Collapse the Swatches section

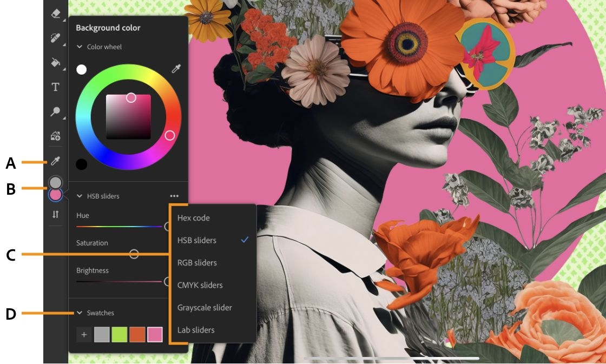pyautogui.click(x=80, y=313)
